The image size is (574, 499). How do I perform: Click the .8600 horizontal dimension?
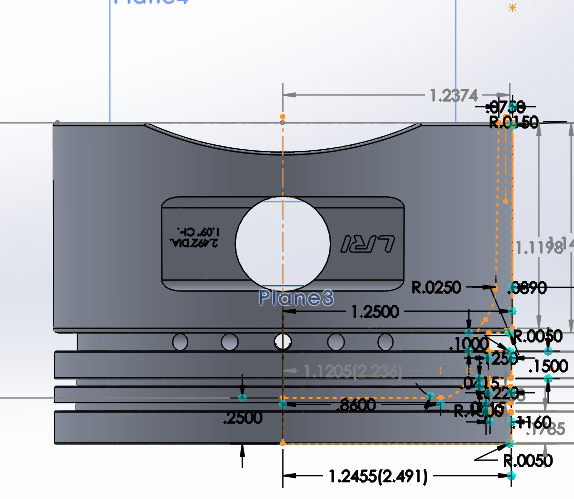coord(355,405)
